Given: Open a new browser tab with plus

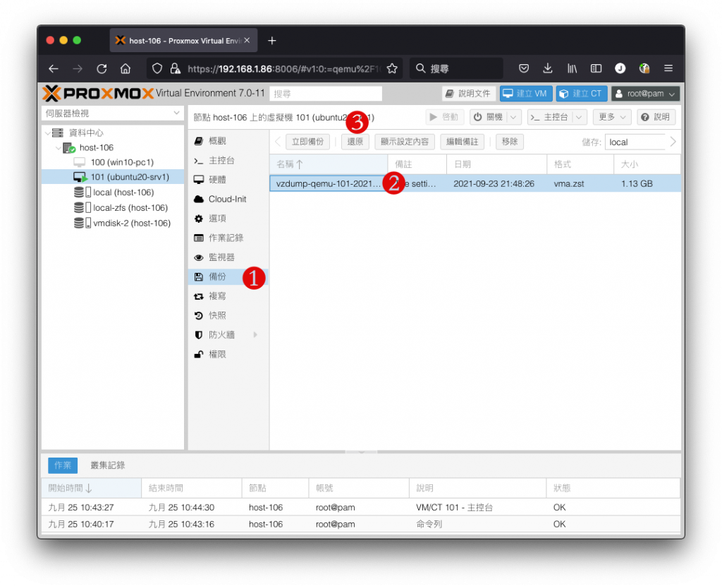Looking at the screenshot, I should (272, 41).
